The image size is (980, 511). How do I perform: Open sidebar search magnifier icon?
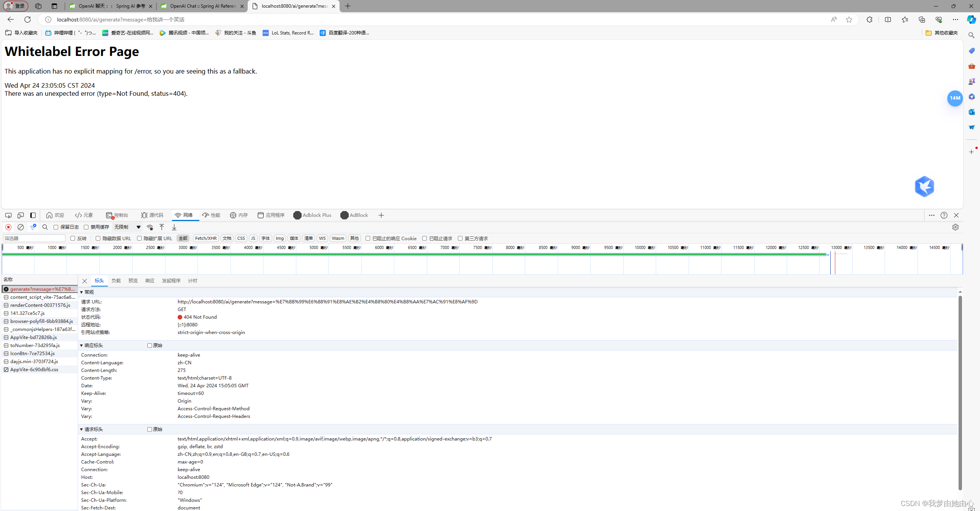[x=972, y=35]
